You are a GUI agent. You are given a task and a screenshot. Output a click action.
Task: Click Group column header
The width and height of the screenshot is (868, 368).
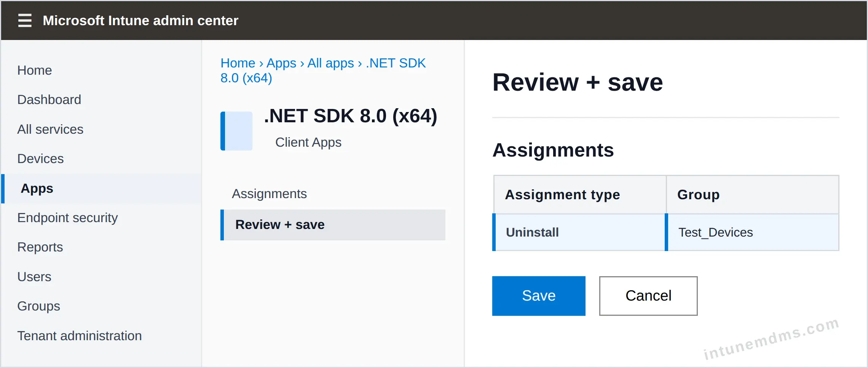tap(753, 195)
